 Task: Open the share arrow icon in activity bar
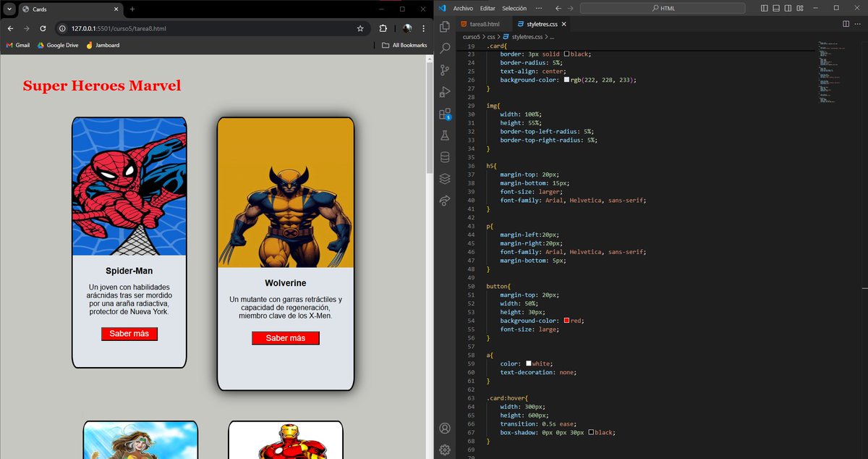(445, 201)
